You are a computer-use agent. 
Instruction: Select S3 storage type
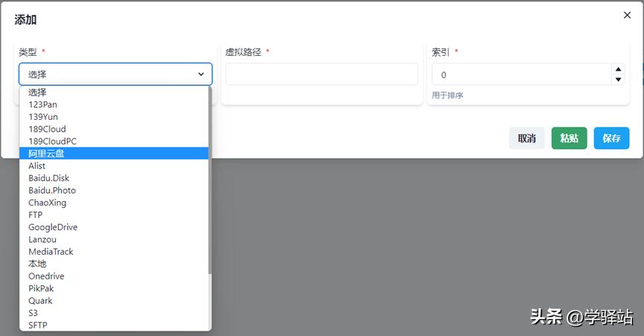pyautogui.click(x=114, y=313)
